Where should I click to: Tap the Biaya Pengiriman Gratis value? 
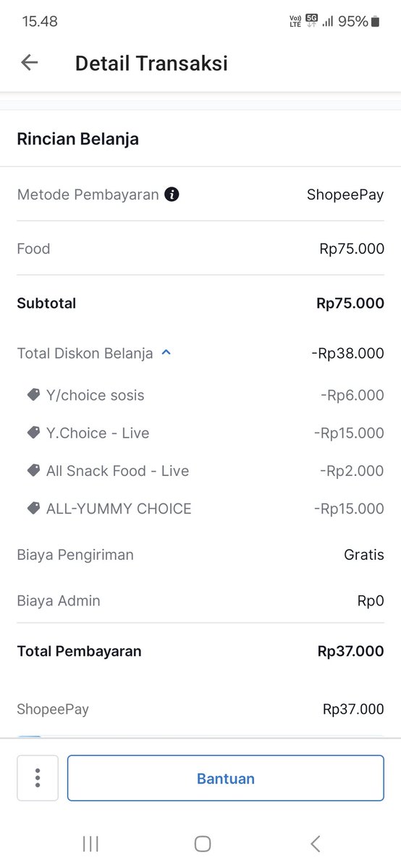click(x=364, y=555)
